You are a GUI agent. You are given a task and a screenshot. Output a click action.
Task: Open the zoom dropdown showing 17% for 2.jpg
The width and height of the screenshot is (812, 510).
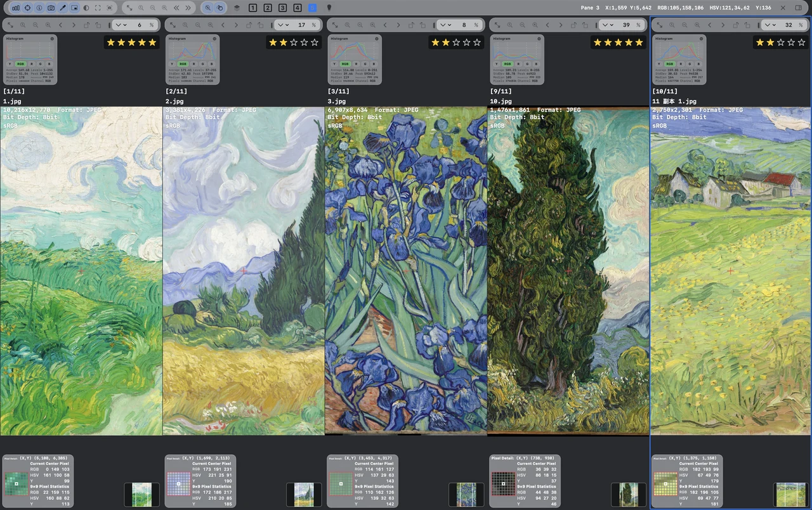pyautogui.click(x=281, y=25)
